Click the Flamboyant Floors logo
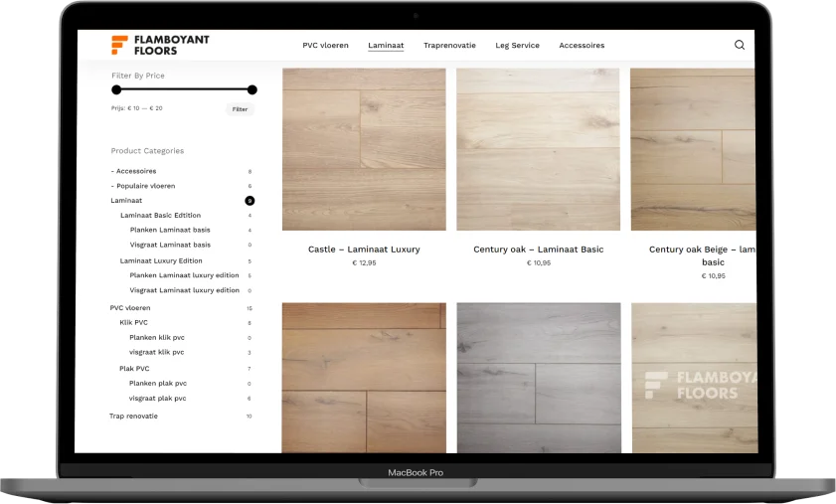This screenshot has width=836, height=504. [x=160, y=45]
